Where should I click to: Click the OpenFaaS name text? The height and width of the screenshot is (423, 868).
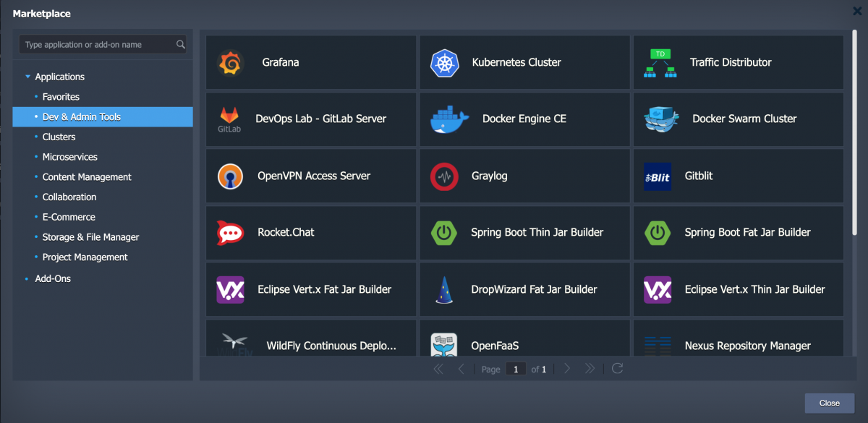click(x=495, y=346)
